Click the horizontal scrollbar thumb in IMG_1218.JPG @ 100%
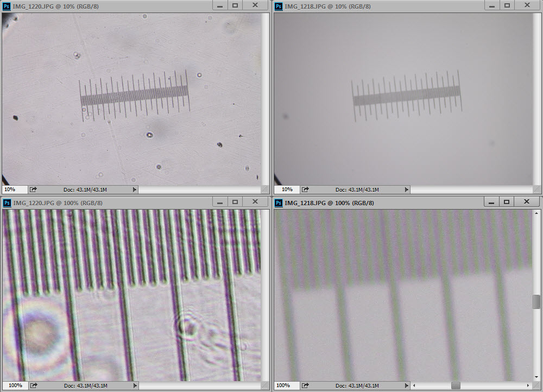 (x=456, y=385)
